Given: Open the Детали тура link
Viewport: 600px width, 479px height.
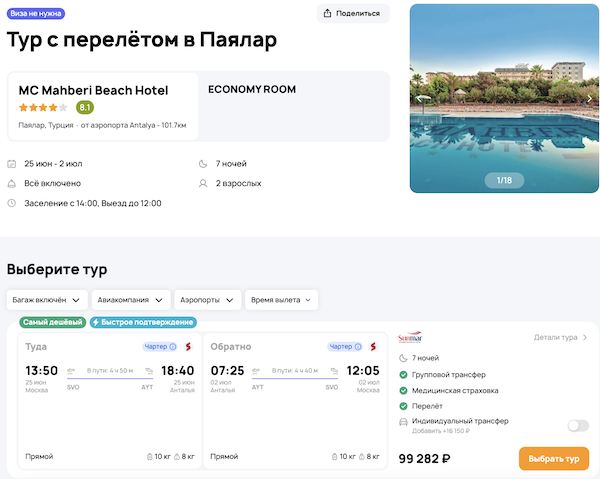Looking at the screenshot, I should 560,338.
